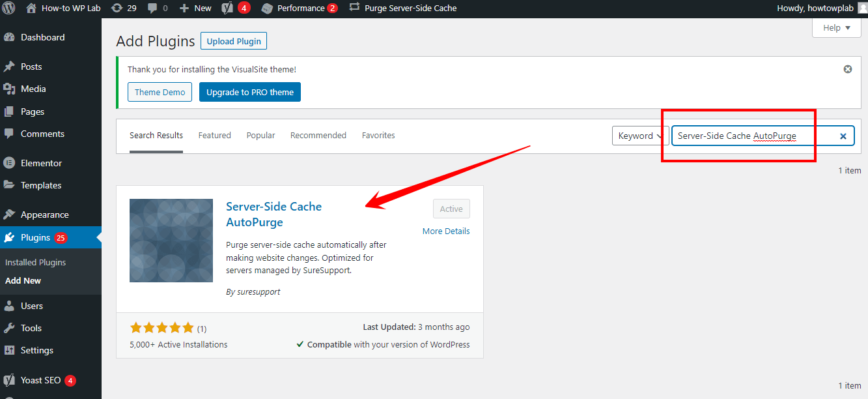Dismiss the VisualSite theme notice
The width and height of the screenshot is (868, 399).
pyautogui.click(x=848, y=69)
